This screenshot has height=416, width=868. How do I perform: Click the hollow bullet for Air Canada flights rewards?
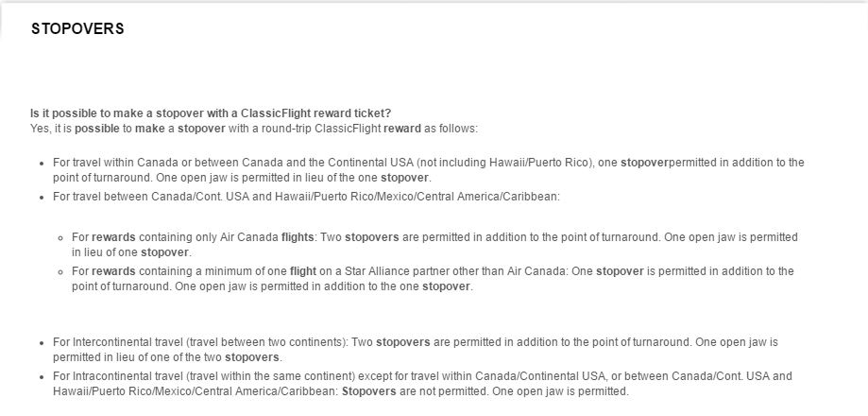pyautogui.click(x=60, y=238)
